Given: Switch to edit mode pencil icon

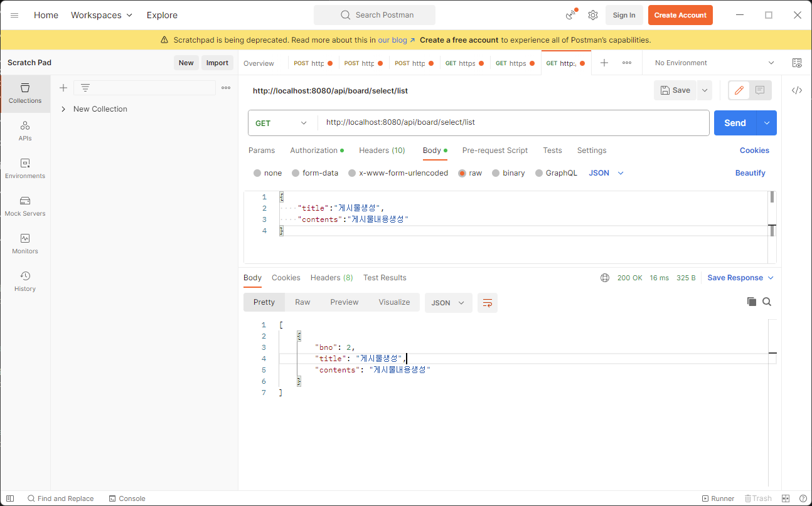Looking at the screenshot, I should 739,90.
